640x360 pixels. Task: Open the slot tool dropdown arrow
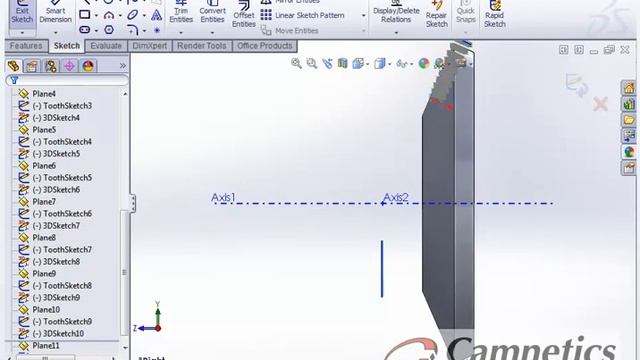click(x=96, y=31)
